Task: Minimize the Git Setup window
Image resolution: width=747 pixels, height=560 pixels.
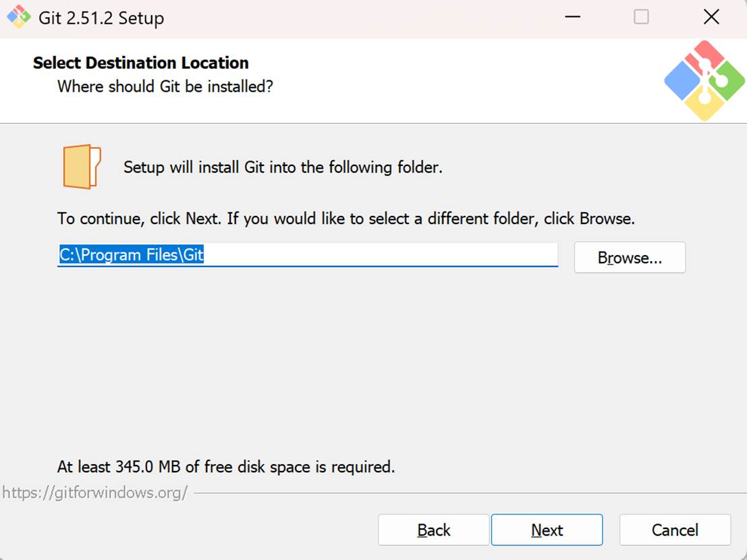Action: [572, 17]
